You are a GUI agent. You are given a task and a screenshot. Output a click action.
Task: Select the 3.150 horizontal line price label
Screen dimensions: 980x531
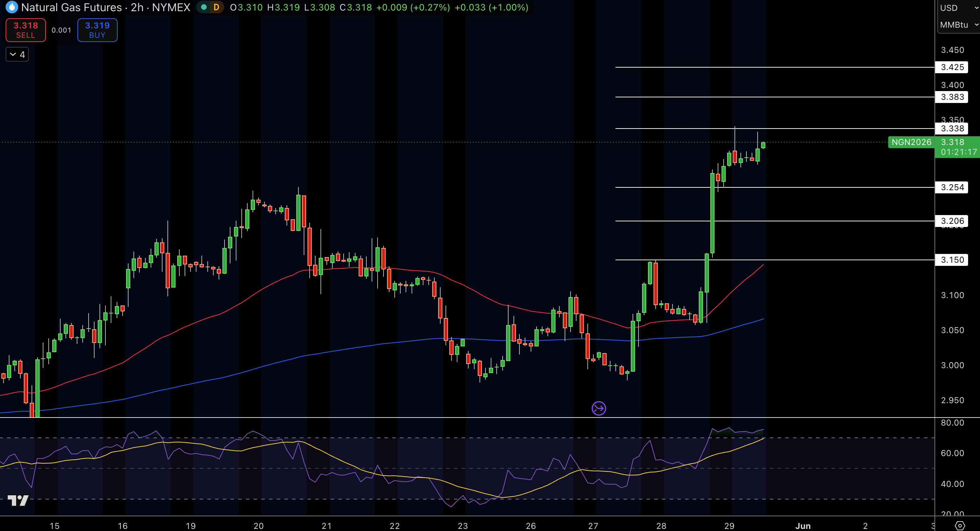point(952,260)
